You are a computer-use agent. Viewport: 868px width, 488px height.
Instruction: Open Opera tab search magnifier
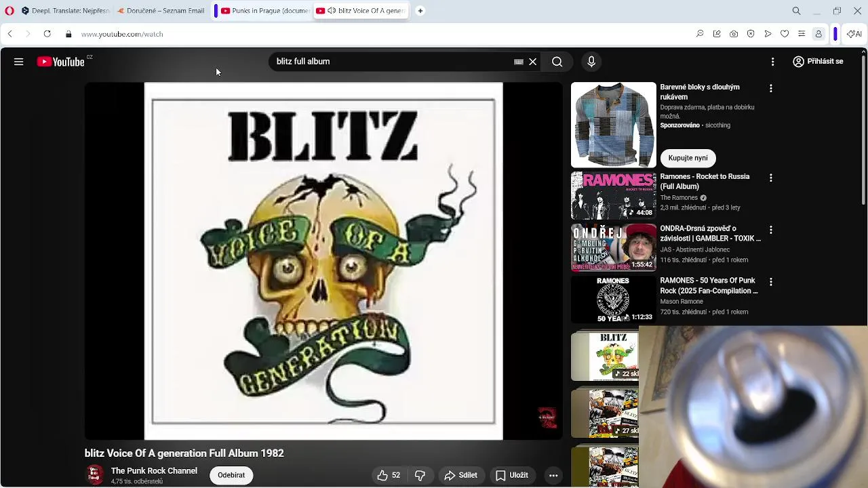[x=797, y=11]
